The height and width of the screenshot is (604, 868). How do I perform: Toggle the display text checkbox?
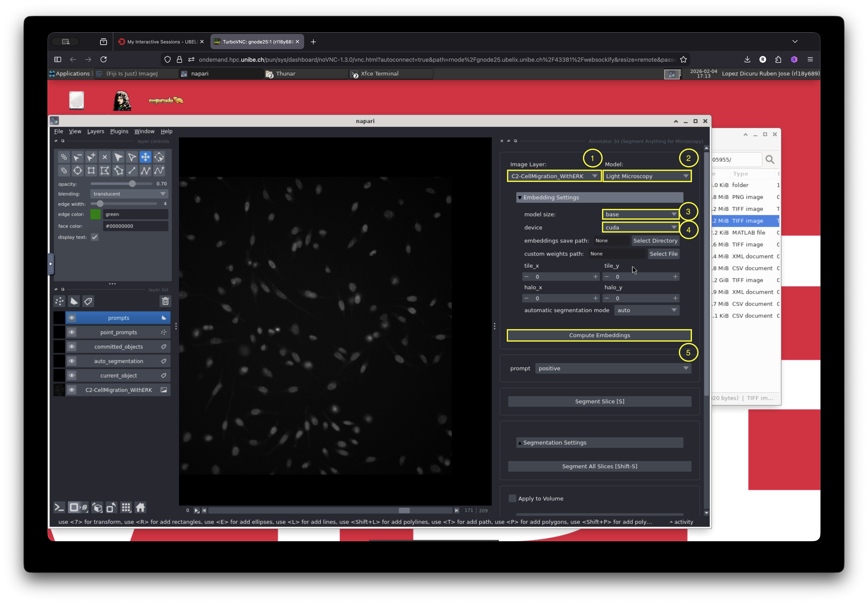[95, 237]
